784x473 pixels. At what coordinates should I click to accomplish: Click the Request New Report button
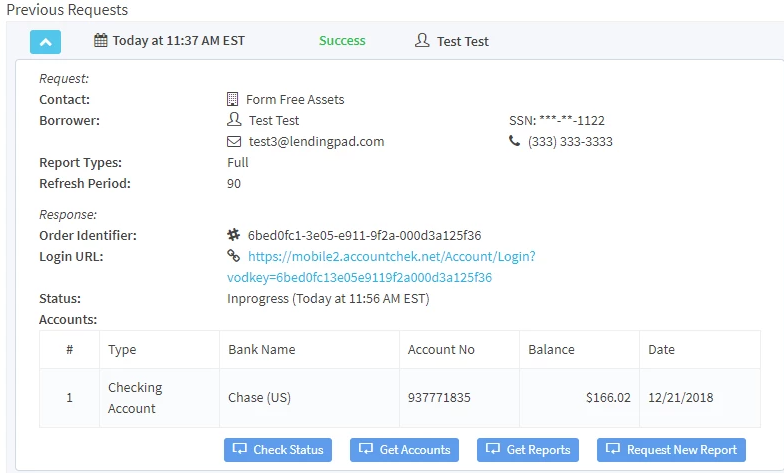point(672,450)
